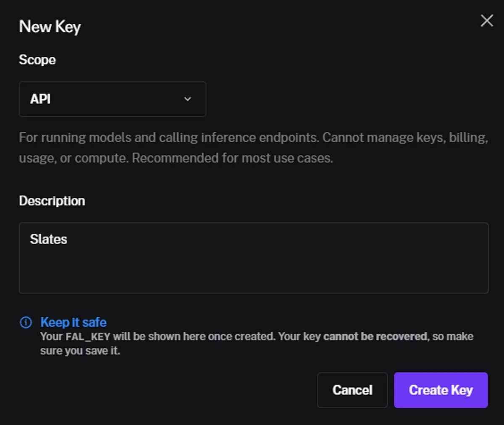504x425 pixels.
Task: Click the FAL_KEY code text
Action: pyautogui.click(x=88, y=337)
